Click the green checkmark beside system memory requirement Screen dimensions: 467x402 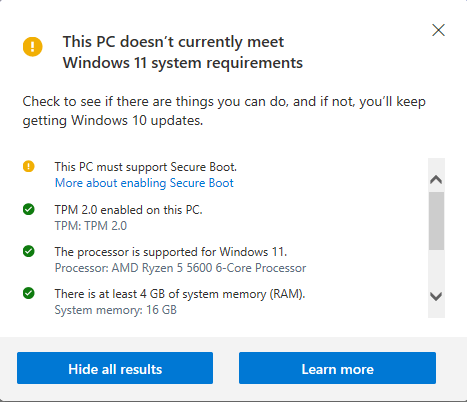[29, 293]
